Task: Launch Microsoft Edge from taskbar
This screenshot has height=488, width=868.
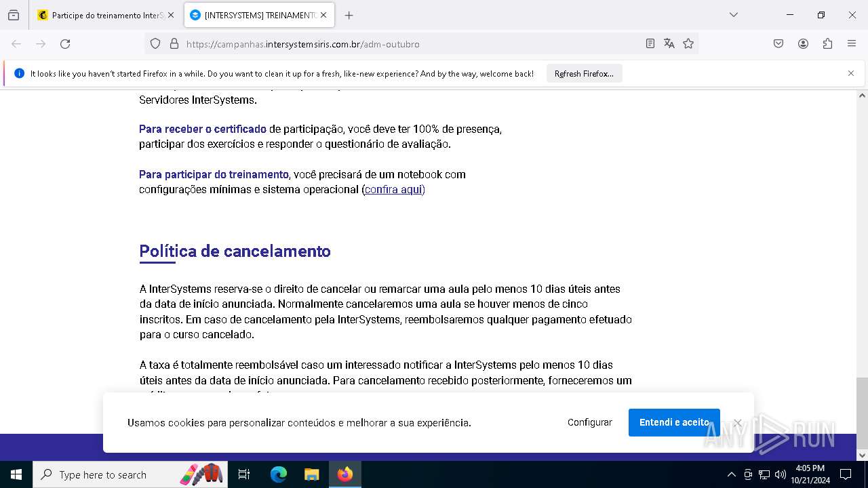Action: pyautogui.click(x=279, y=474)
